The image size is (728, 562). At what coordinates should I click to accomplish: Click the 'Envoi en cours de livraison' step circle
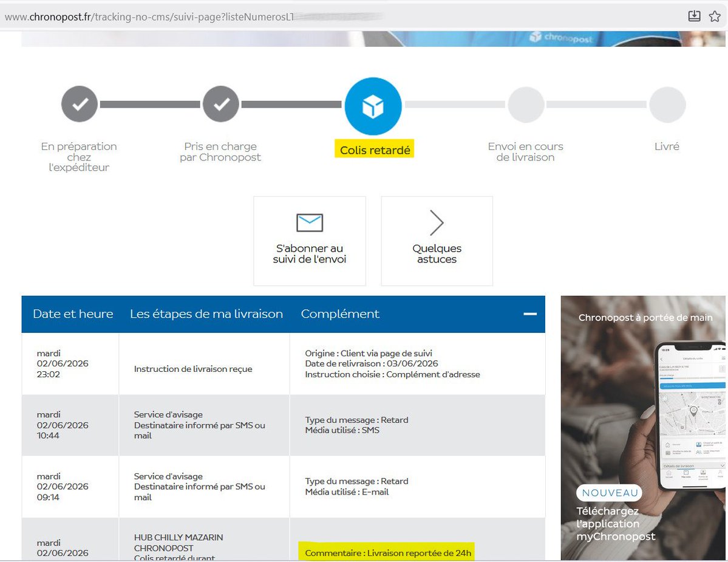click(x=526, y=105)
